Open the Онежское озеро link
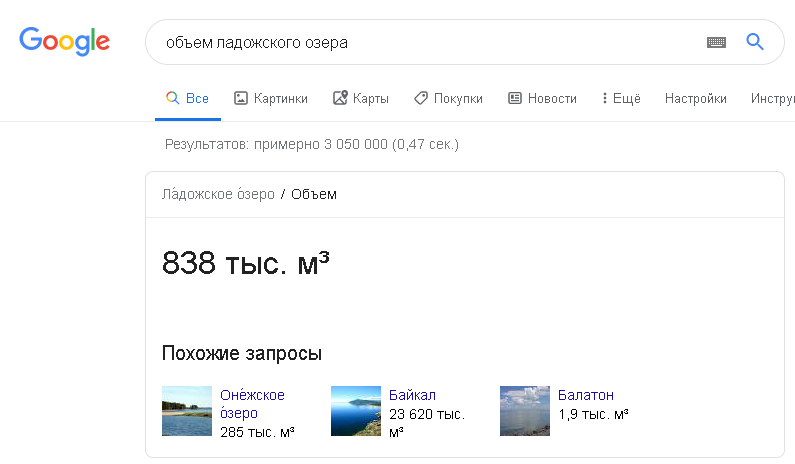This screenshot has height=464, width=795. point(252,403)
